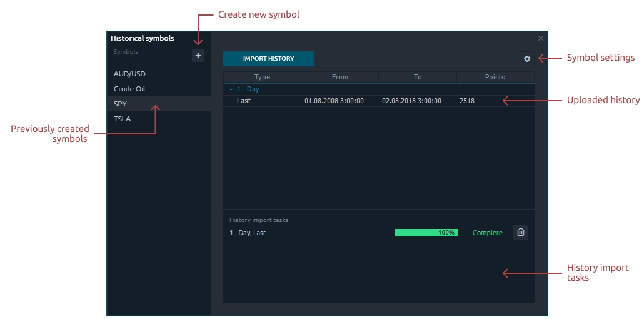Viewport: 644px width, 319px height.
Task: Select TSLA symbol in the list
Action: click(159, 119)
